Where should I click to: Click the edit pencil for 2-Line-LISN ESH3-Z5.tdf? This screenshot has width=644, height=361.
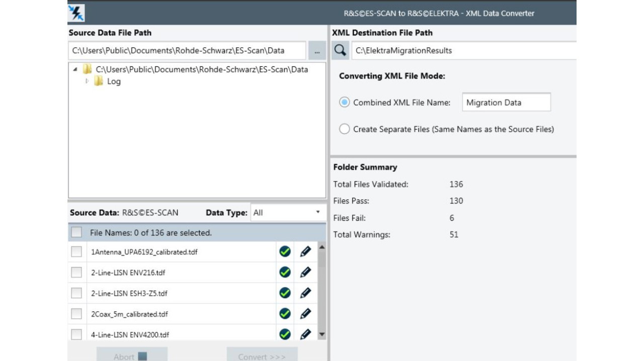[x=305, y=293]
